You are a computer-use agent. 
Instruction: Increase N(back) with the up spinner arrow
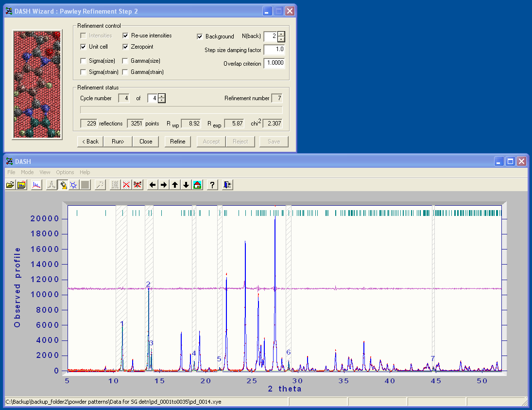click(281, 34)
